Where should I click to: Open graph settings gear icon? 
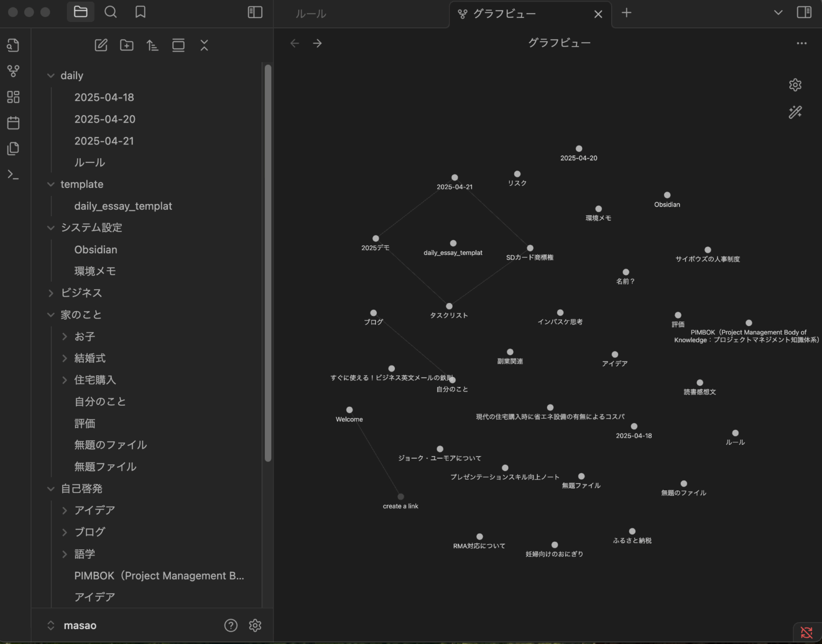tap(795, 85)
